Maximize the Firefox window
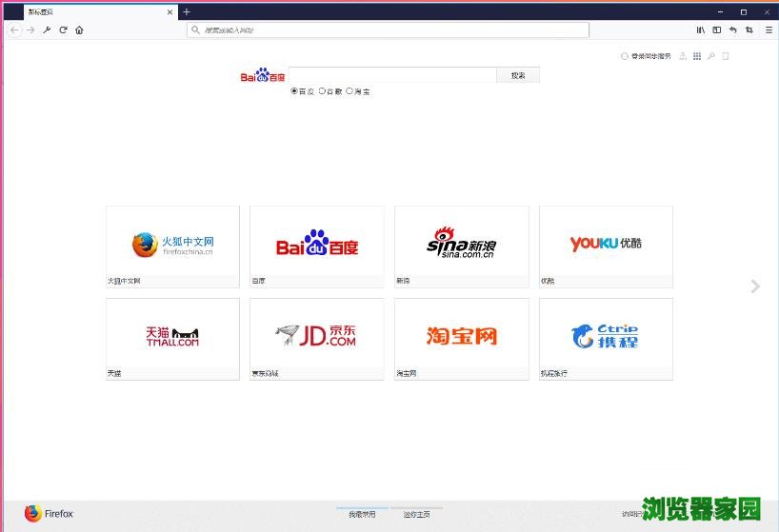 pyautogui.click(x=744, y=12)
